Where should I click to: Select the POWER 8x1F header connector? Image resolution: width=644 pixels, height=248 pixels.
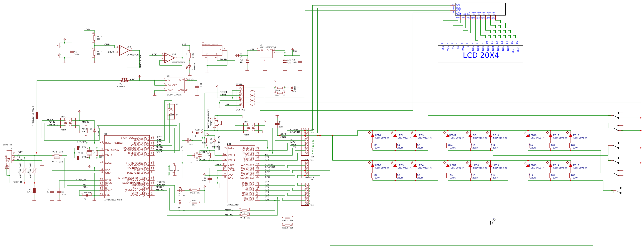240,97
